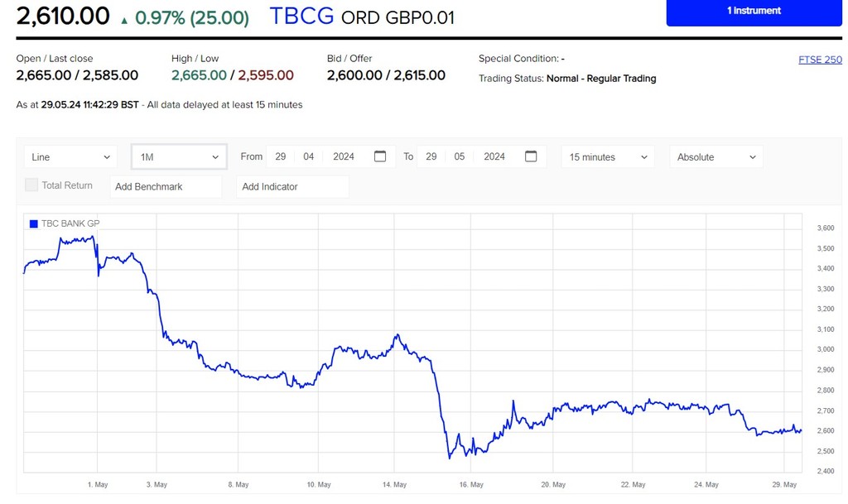Viewport: 848px width, 504px height.
Task: Select the From date day field
Action: [281, 156]
